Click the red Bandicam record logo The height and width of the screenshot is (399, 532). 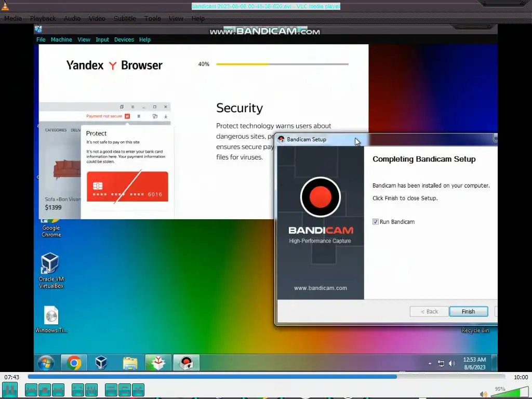point(320,197)
